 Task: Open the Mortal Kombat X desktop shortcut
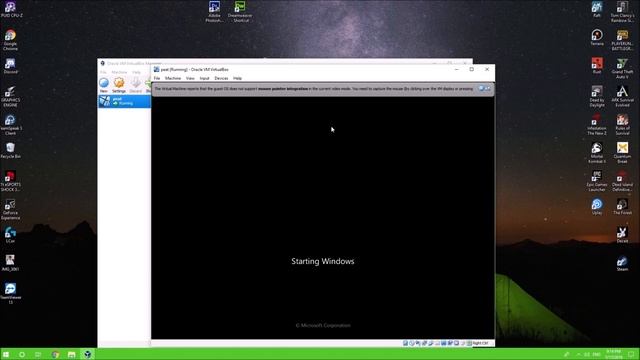(x=597, y=153)
